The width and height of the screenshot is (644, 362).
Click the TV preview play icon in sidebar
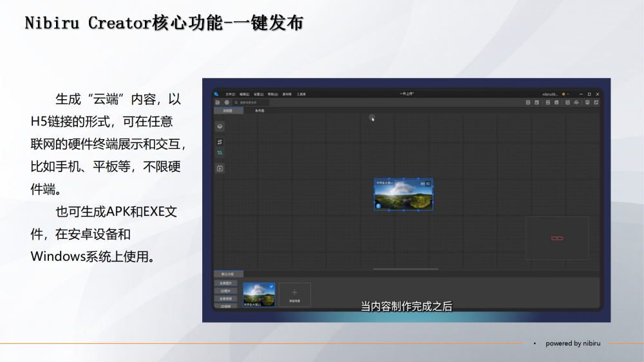click(220, 168)
